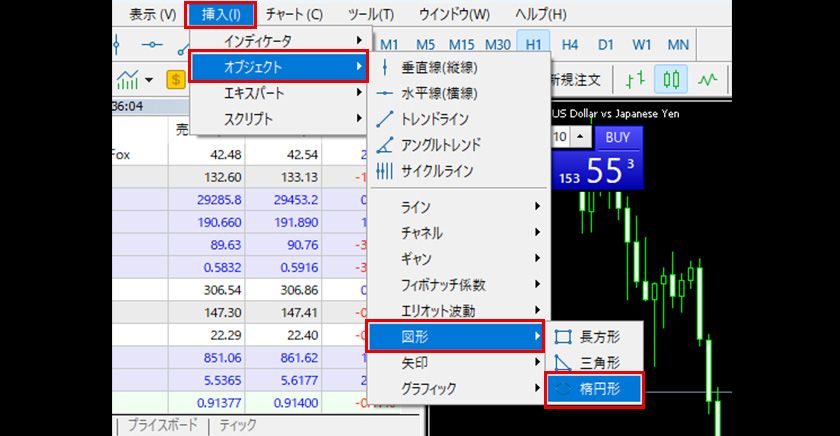840x436 pixels.
Task: Open ツール(T) menu
Action: pos(371,14)
